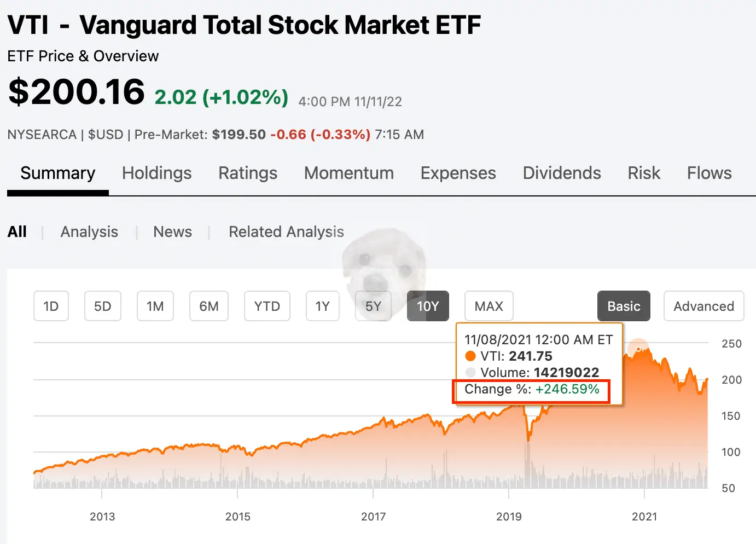This screenshot has width=756, height=544.
Task: Select the YTD chart range
Action: point(267,306)
